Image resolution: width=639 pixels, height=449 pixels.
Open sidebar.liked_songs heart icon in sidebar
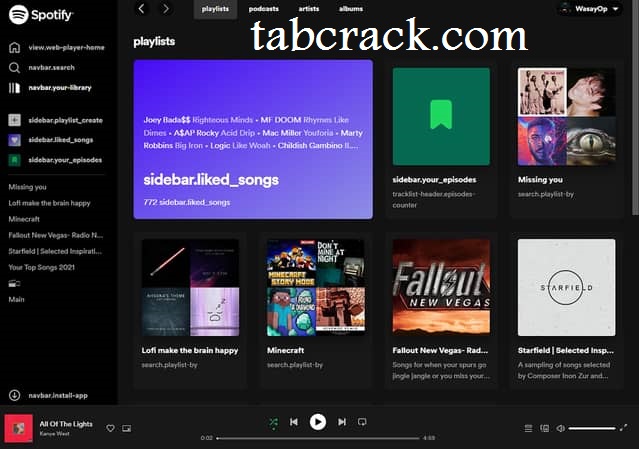point(15,140)
